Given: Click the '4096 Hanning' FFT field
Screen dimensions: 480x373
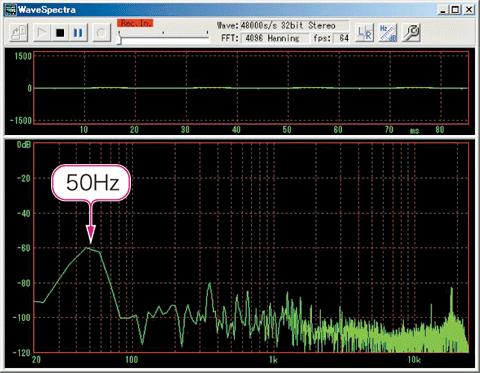Looking at the screenshot, I should 275,38.
